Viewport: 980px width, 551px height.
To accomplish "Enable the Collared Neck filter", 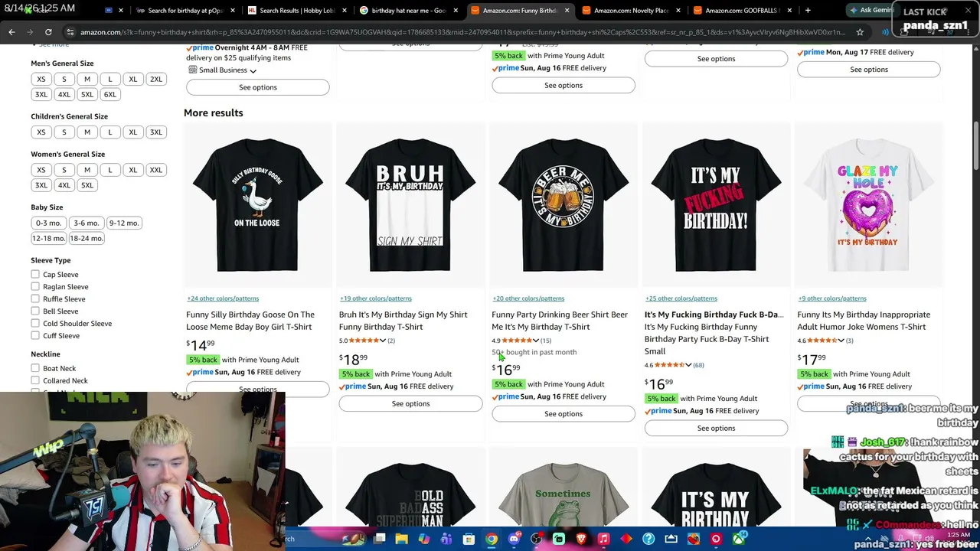I will coord(35,380).
